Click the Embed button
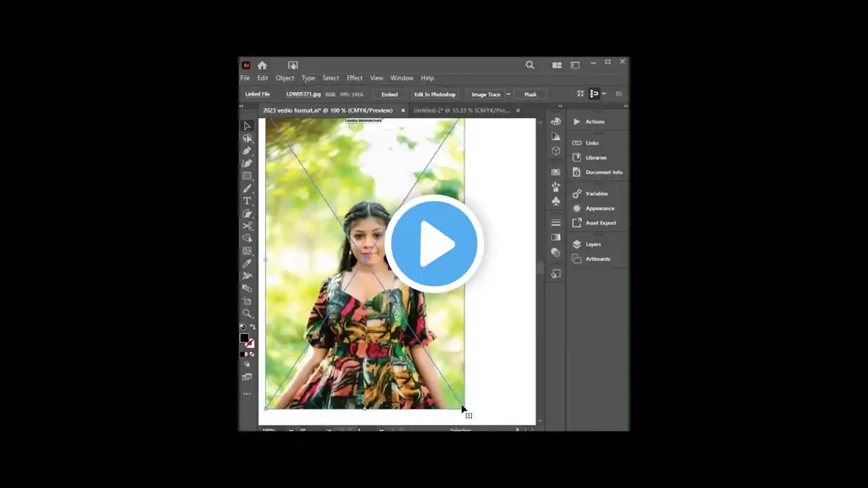Image resolution: width=868 pixels, height=488 pixels. [389, 94]
